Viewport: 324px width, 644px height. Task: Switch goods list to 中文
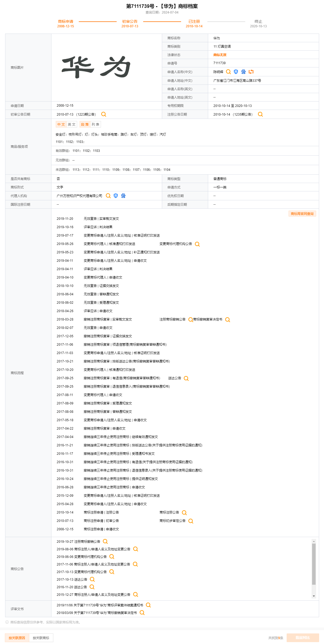pyautogui.click(x=61, y=125)
